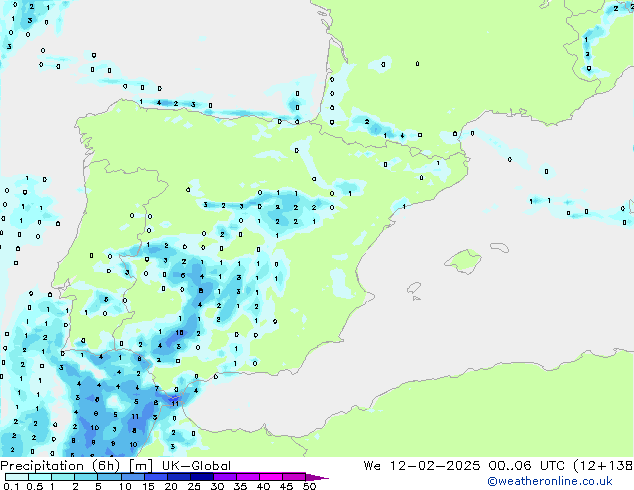Click the legend value '0.5'
634x490 pixels.
35,486
